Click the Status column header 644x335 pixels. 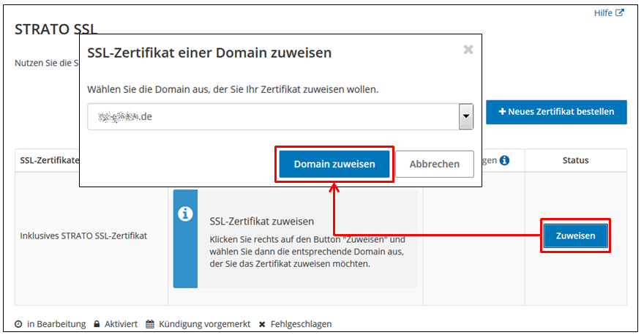click(575, 160)
